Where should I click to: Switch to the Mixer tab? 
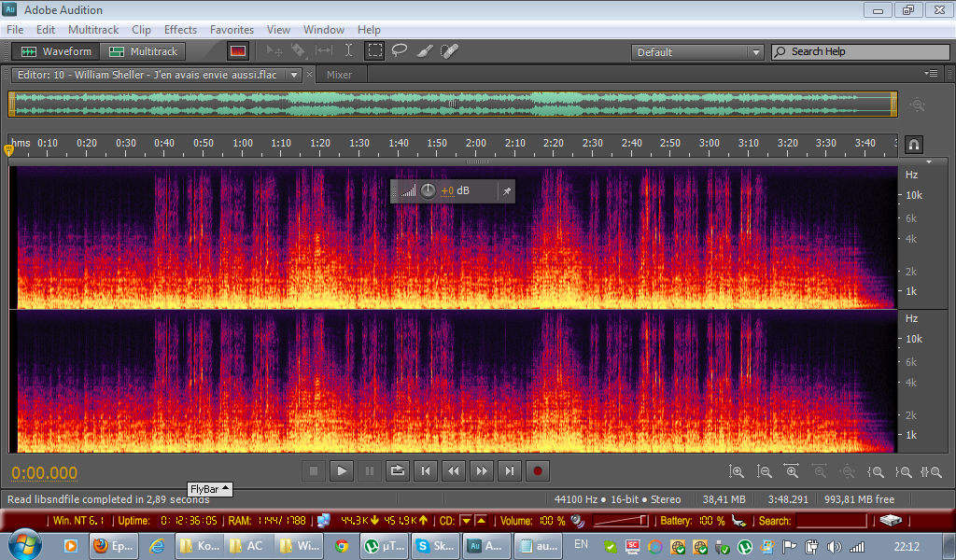pyautogui.click(x=339, y=75)
